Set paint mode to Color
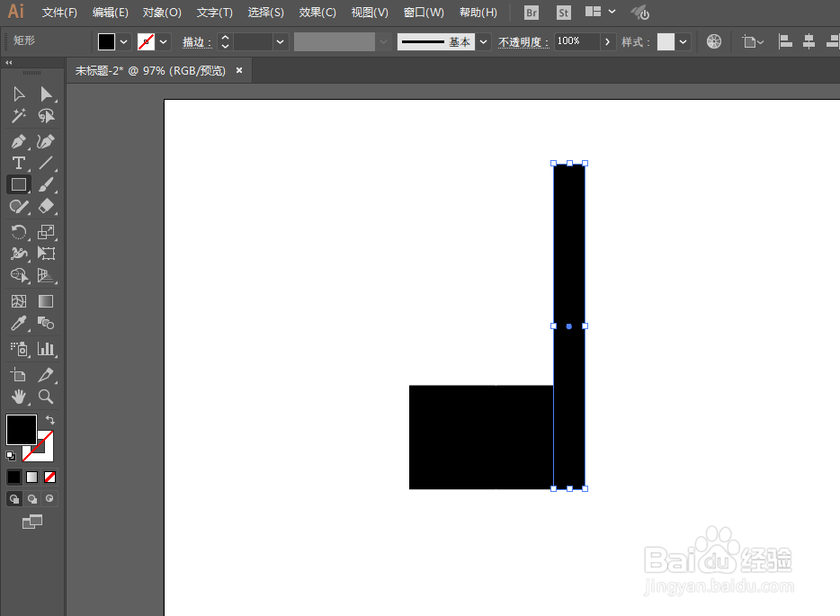The image size is (840, 616). pos(13,477)
